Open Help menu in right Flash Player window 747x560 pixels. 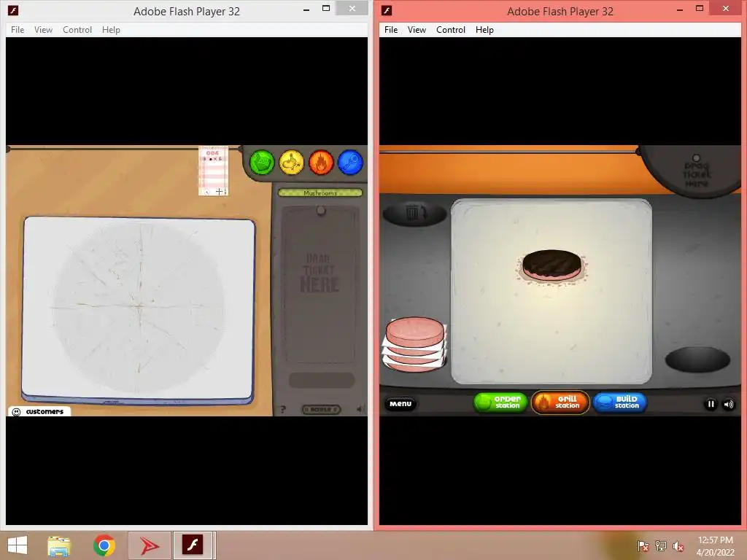click(x=484, y=29)
